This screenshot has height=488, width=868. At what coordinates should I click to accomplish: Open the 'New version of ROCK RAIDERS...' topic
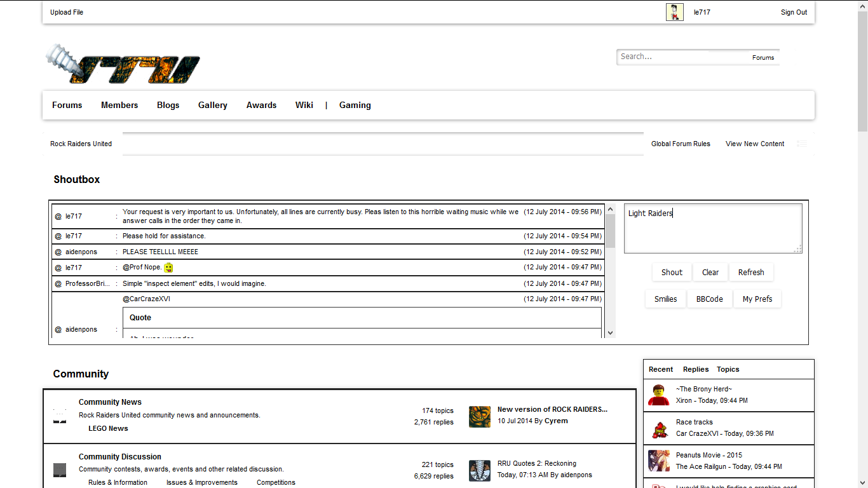click(x=552, y=409)
